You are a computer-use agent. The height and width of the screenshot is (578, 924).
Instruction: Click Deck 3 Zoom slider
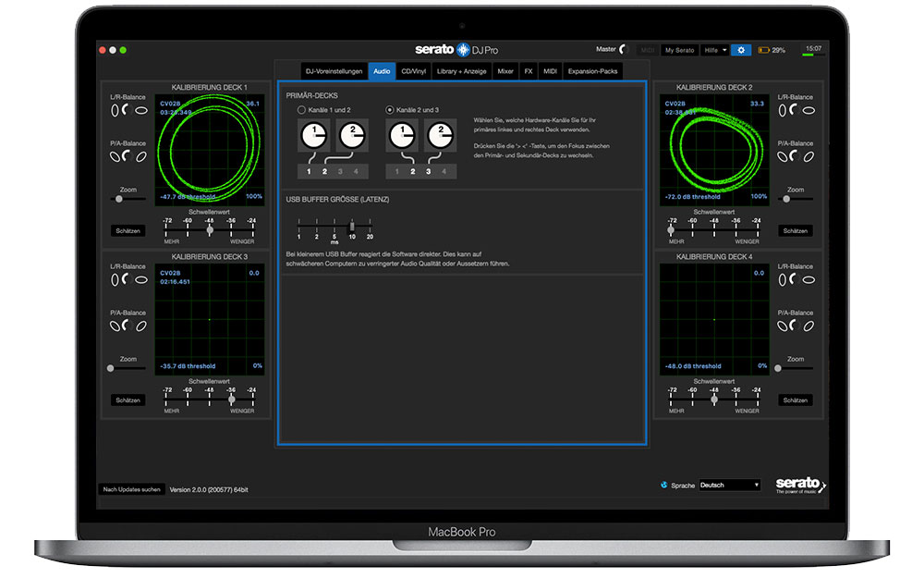(x=128, y=368)
